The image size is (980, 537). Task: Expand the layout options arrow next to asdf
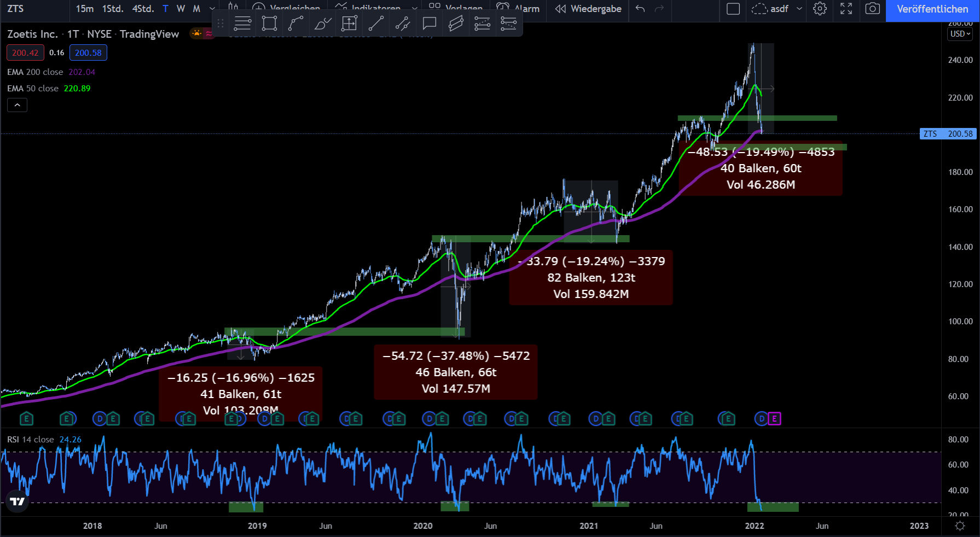pos(799,9)
